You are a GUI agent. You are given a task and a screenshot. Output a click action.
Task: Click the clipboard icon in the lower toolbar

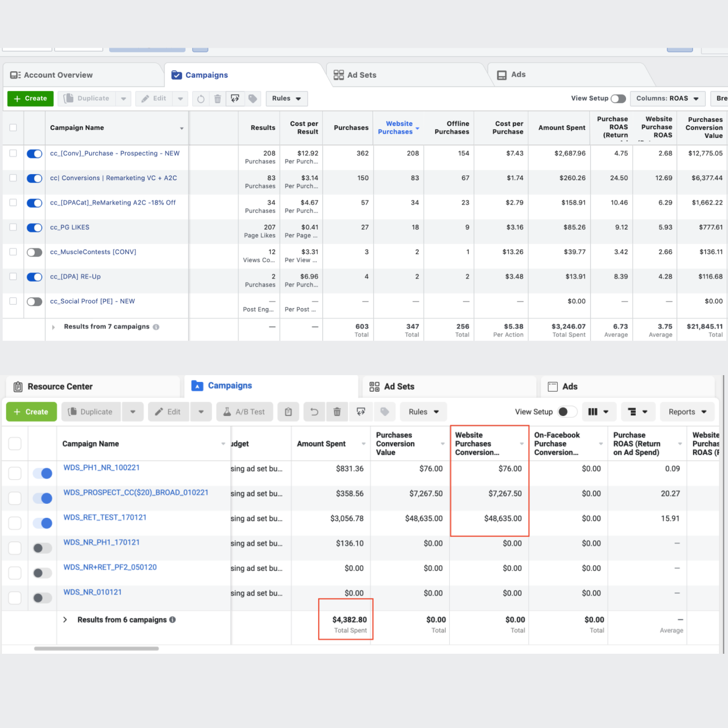point(288,412)
